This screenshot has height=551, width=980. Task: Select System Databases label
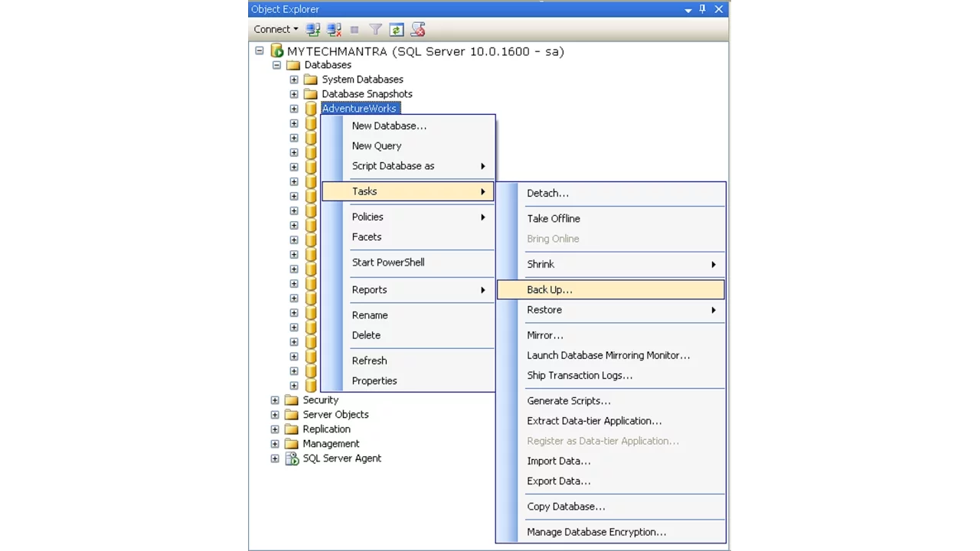[x=362, y=80]
